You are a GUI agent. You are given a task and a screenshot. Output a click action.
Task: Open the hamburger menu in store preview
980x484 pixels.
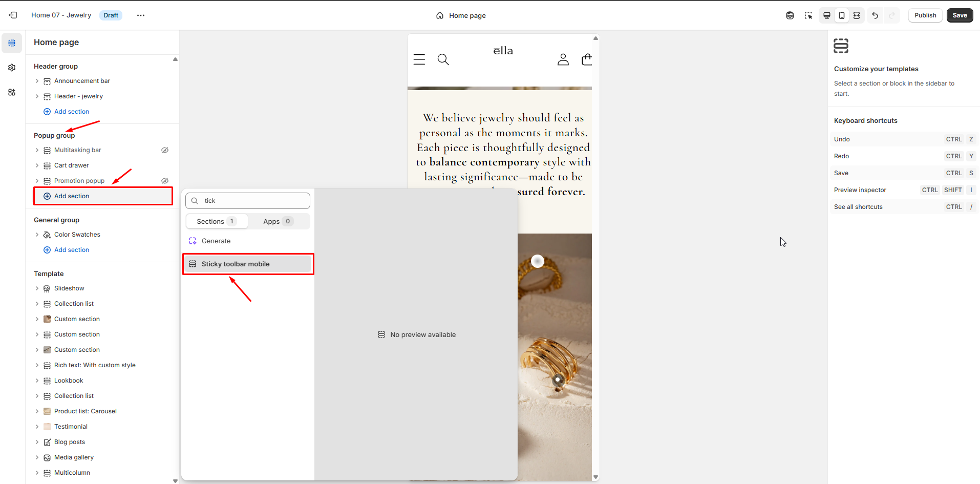coord(419,60)
